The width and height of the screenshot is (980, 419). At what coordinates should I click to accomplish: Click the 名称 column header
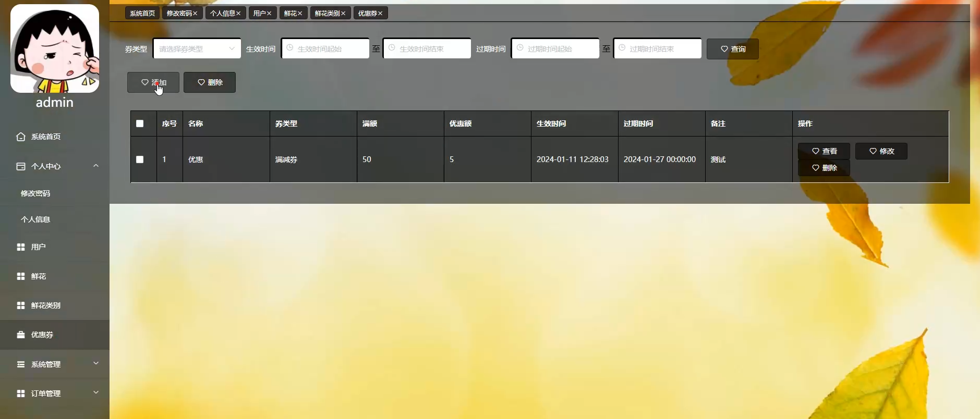click(x=226, y=124)
